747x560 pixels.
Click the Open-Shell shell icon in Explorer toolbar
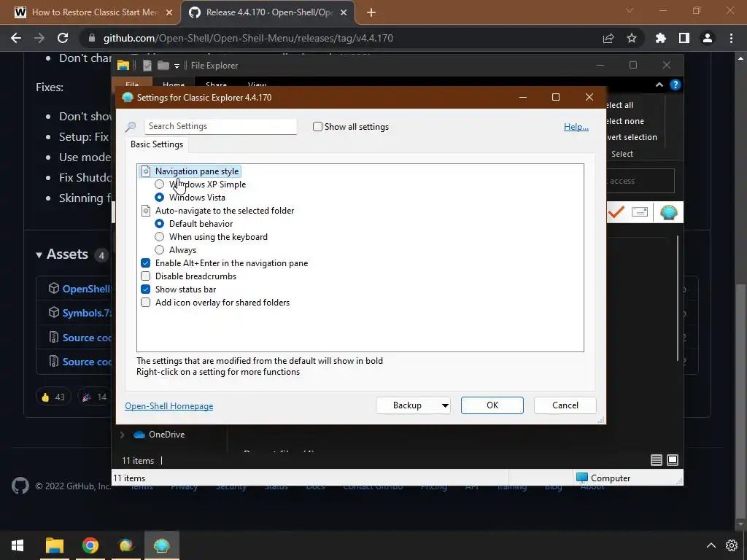tap(668, 212)
